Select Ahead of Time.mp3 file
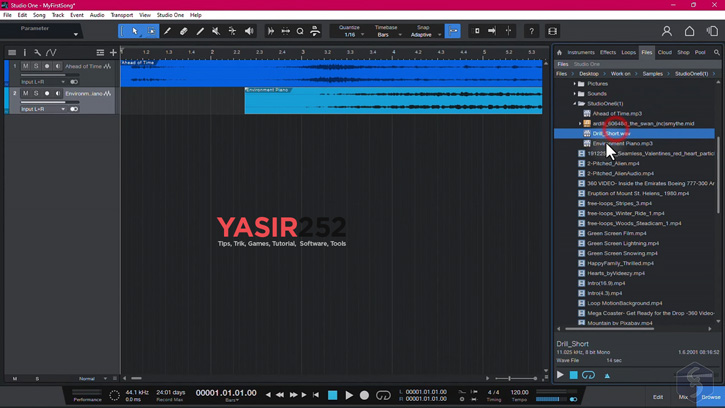Screen dimensions: 725x408 tap(617, 114)
